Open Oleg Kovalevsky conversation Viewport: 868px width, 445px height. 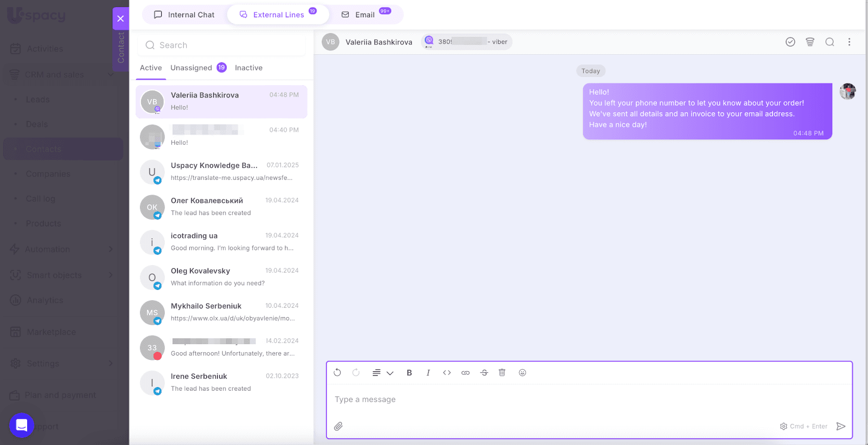(x=221, y=277)
